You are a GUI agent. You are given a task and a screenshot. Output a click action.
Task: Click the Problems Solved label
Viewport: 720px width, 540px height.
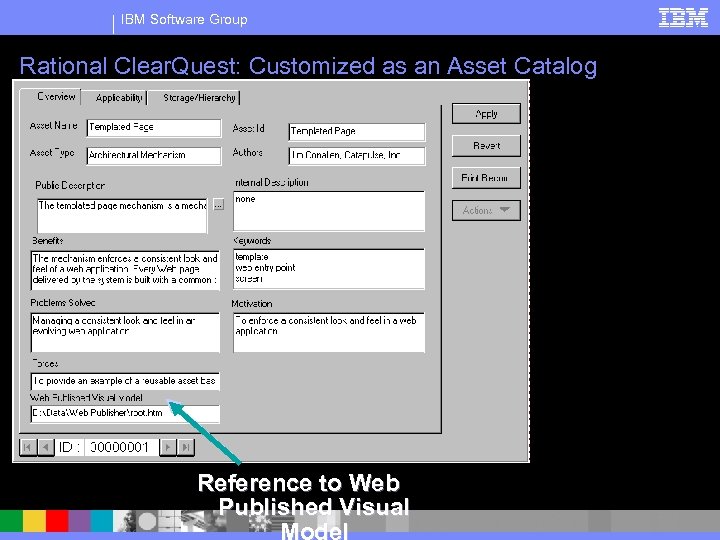click(63, 303)
